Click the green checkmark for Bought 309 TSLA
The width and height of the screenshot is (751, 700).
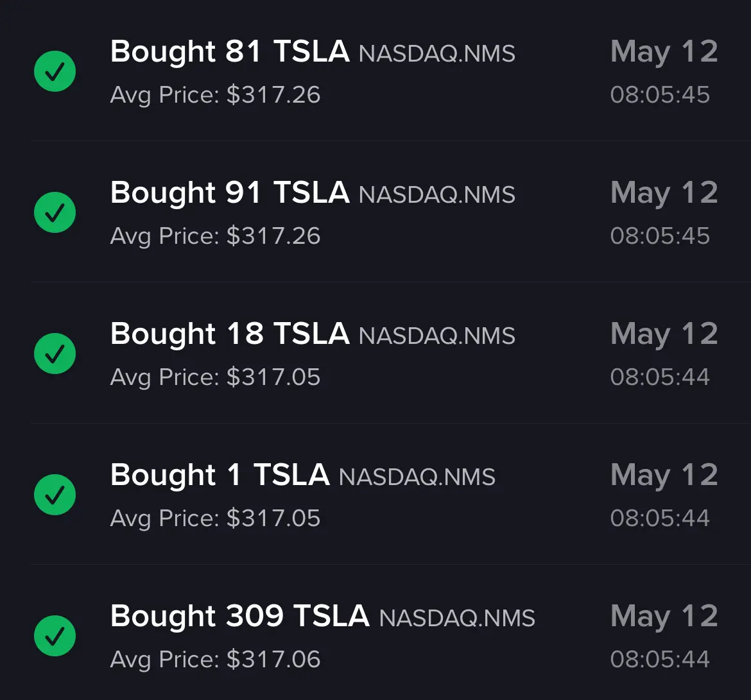[55, 636]
